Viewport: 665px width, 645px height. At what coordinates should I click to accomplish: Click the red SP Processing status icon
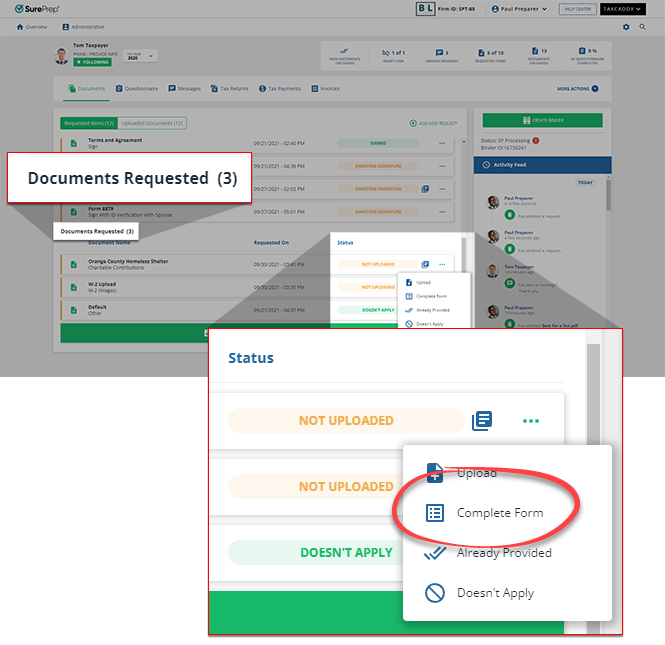536,140
